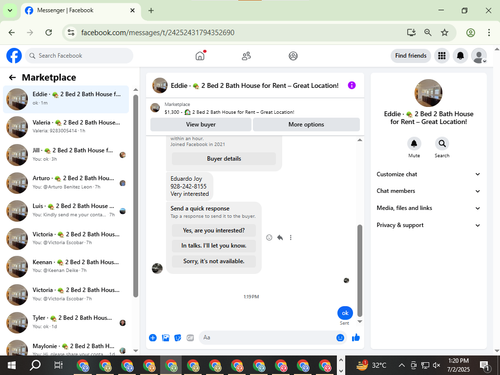Open the Keenan conversation

pyautogui.click(x=66, y=266)
